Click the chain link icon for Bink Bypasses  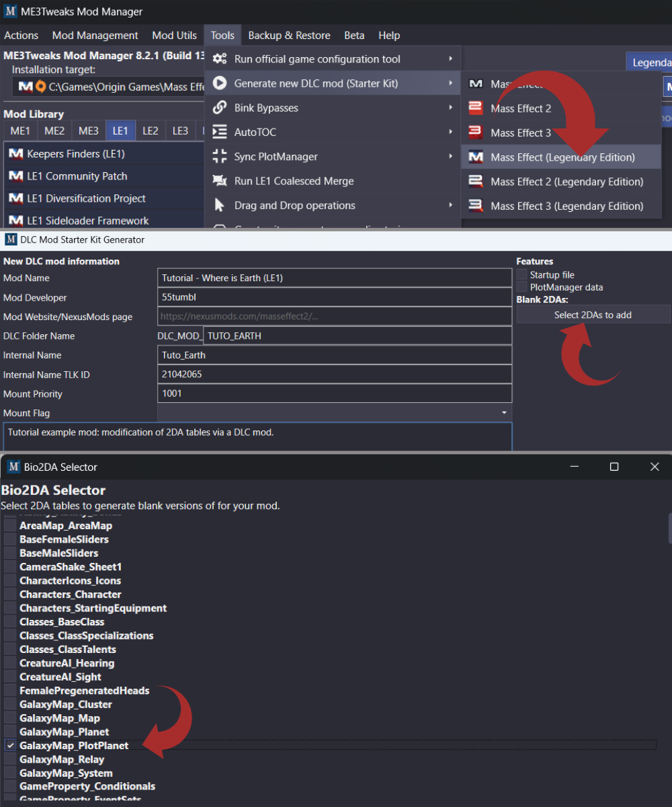coord(220,108)
